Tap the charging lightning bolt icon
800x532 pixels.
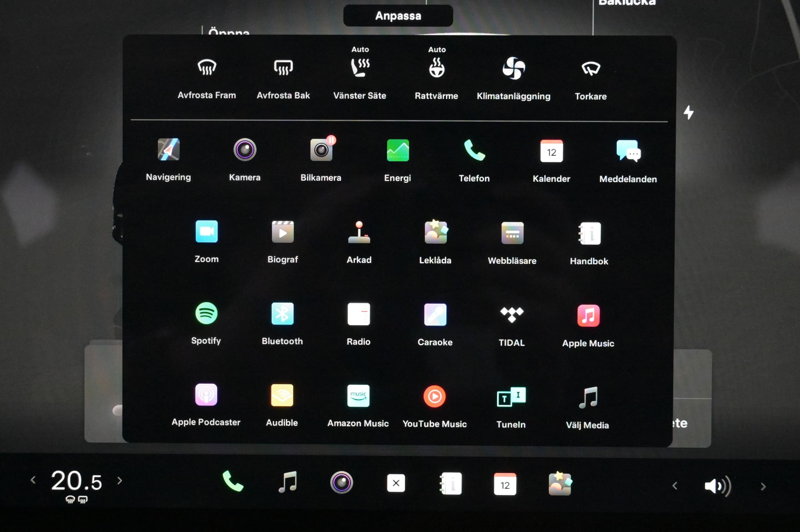pyautogui.click(x=689, y=112)
